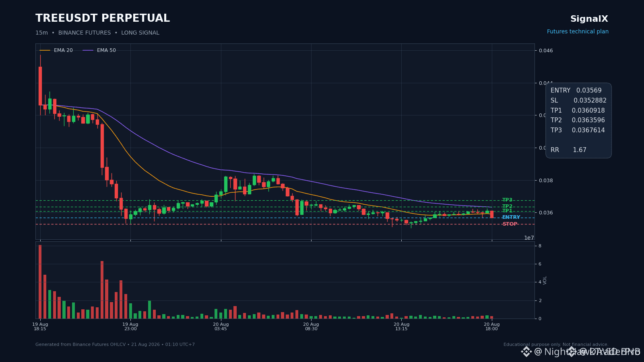
Task: Click the 0.046 price axis label
Action: (546, 51)
